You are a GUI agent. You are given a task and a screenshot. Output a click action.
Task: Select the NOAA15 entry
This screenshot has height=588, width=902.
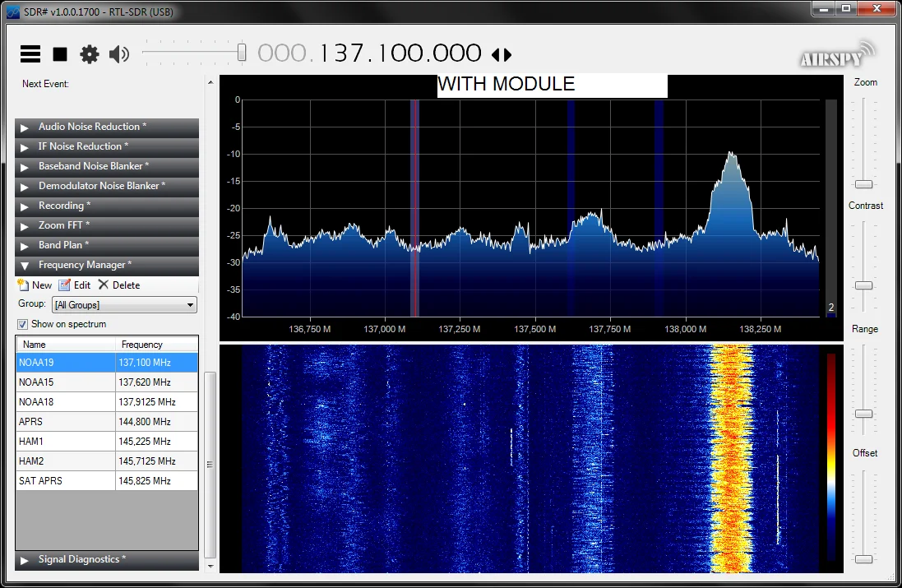pyautogui.click(x=107, y=382)
